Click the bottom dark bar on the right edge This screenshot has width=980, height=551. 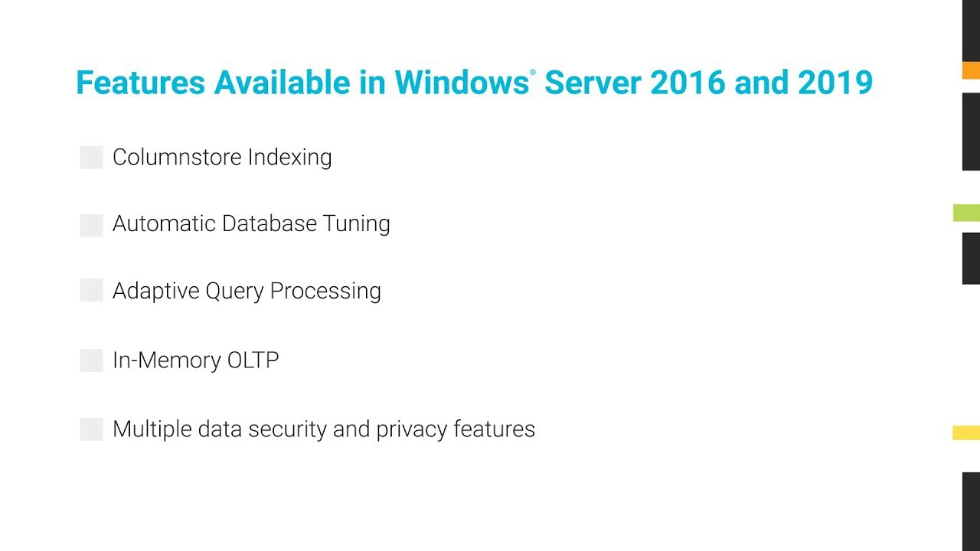click(x=971, y=511)
